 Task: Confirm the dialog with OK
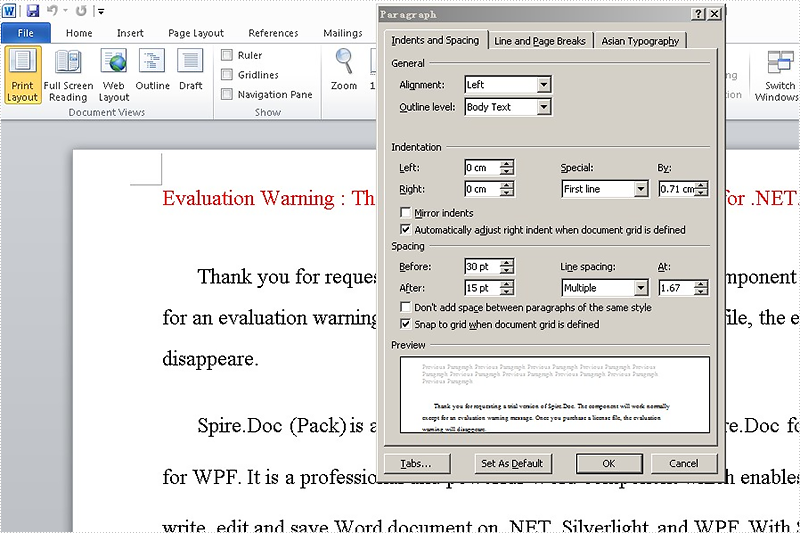tap(609, 463)
